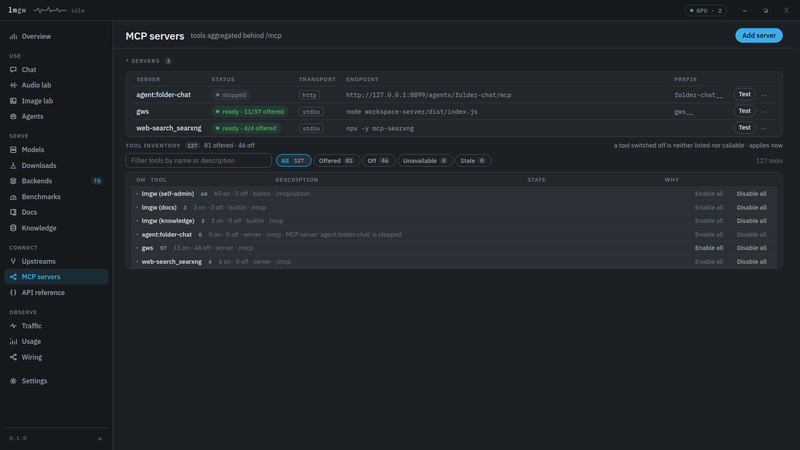Enable all web-search_searxng tools
This screenshot has width=800, height=450.
click(x=709, y=262)
